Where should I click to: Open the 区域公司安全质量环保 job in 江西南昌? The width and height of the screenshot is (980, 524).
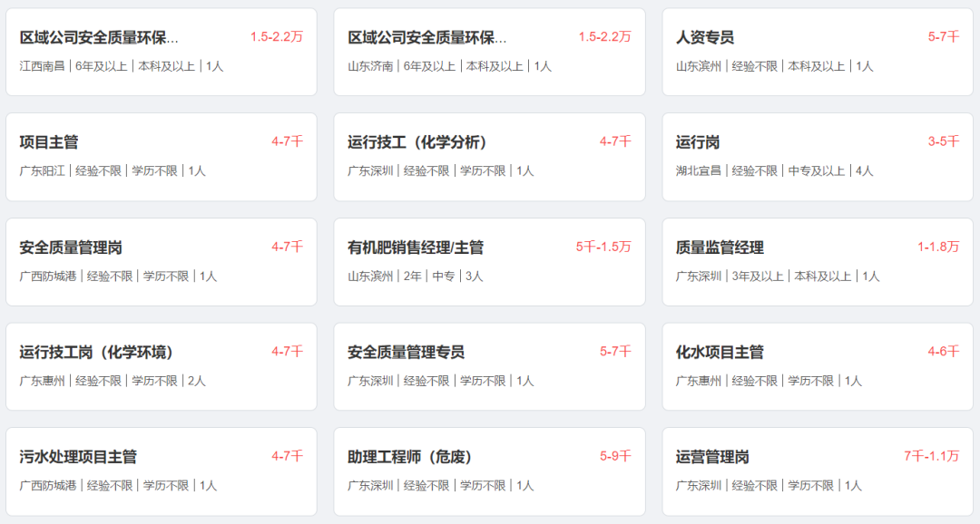tap(99, 37)
